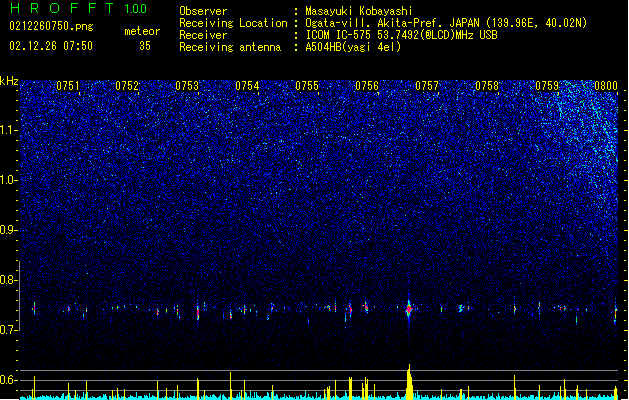Click the date stamp 02.12.26 07:50

51,46
